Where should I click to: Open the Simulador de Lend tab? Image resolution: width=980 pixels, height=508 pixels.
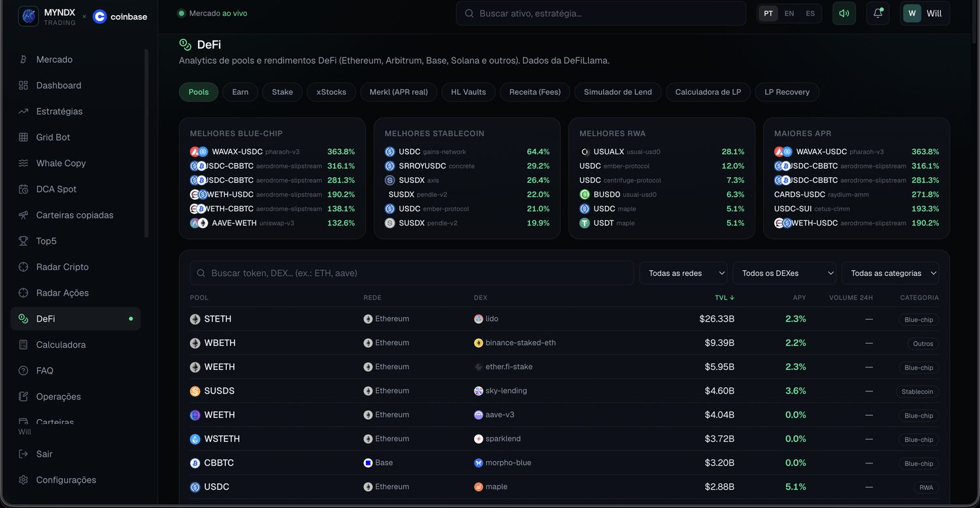pyautogui.click(x=618, y=92)
